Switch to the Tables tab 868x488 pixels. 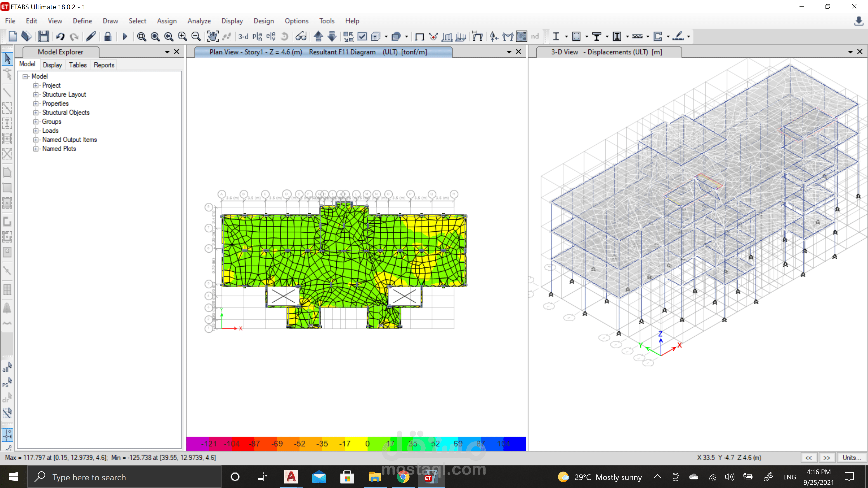tap(78, 65)
